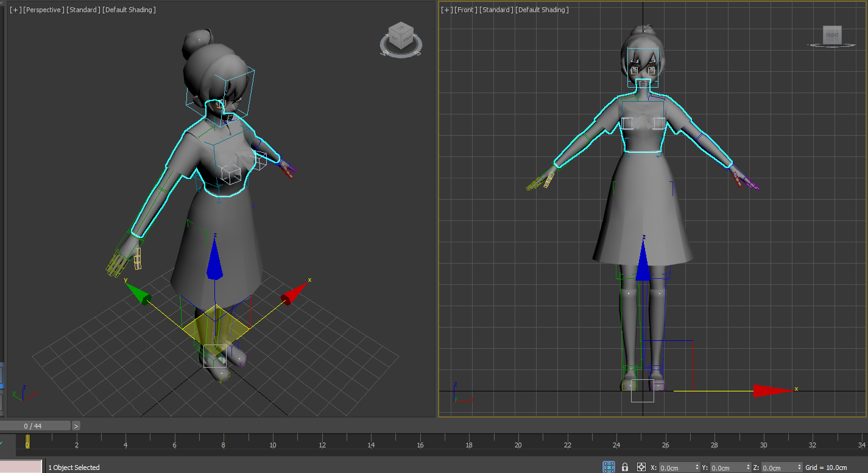Toggle the Selection Lock padlock icon
The width and height of the screenshot is (868, 473).
tap(625, 467)
